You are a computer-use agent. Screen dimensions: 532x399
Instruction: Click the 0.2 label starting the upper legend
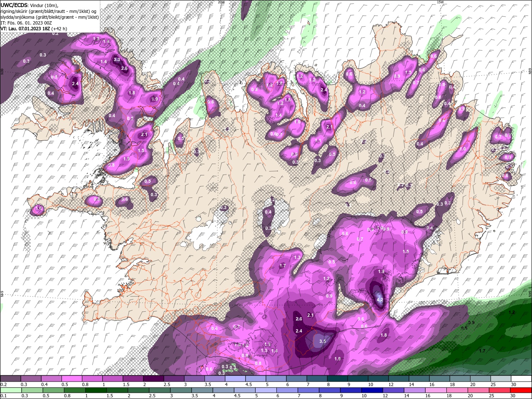pos(4,385)
